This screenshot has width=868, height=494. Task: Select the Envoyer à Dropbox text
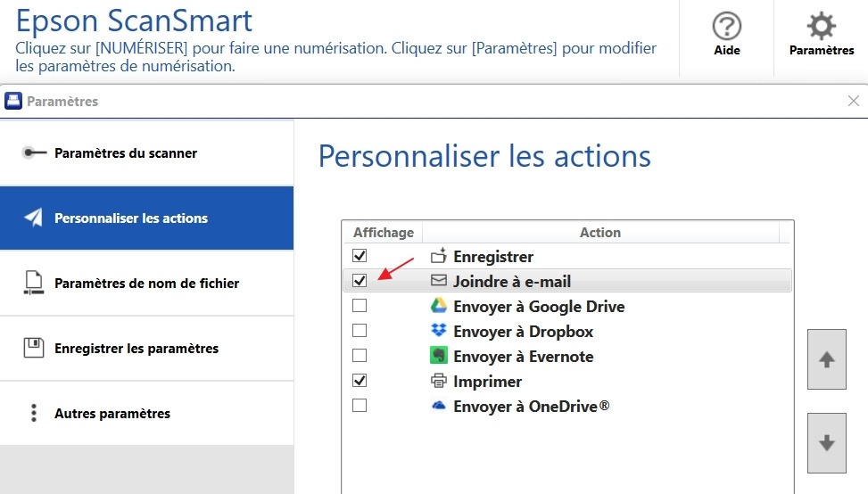pos(523,332)
